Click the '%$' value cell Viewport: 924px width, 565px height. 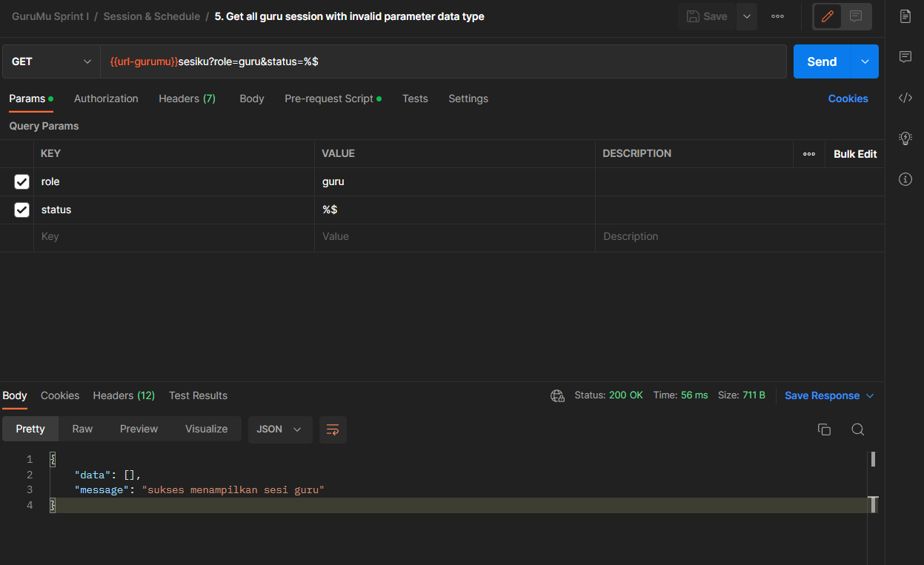(455, 210)
